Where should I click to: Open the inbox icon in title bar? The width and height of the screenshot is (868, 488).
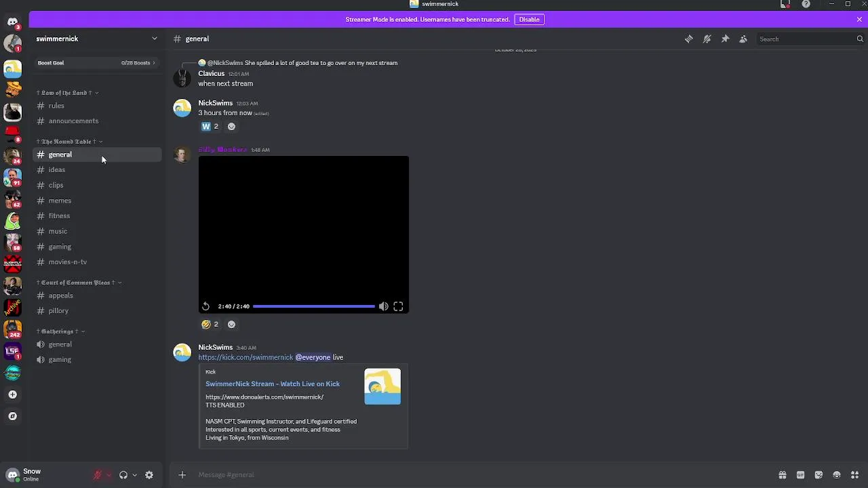click(785, 4)
